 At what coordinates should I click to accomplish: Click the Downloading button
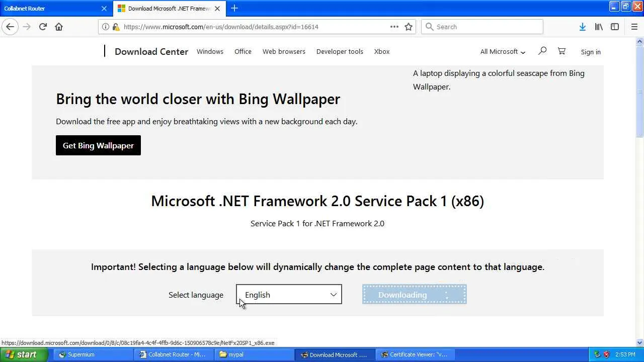pos(415,295)
